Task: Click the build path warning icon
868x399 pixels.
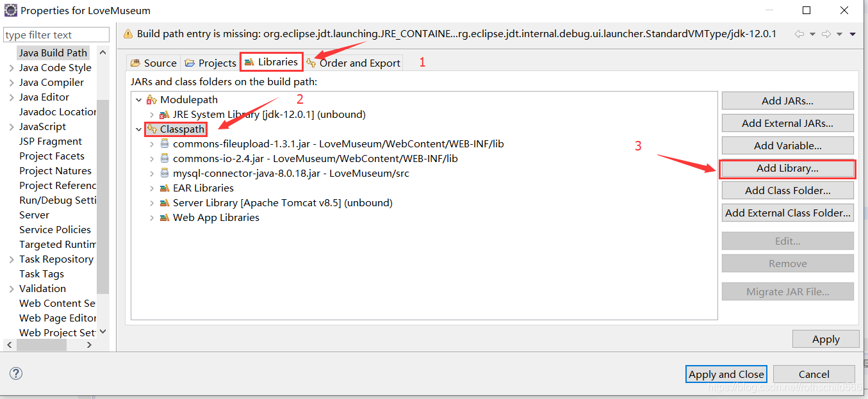Action: point(127,34)
